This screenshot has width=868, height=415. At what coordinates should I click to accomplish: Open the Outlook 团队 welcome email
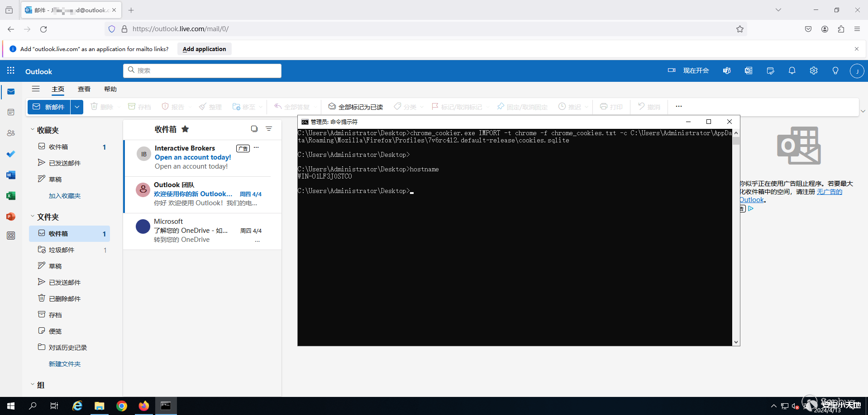202,194
